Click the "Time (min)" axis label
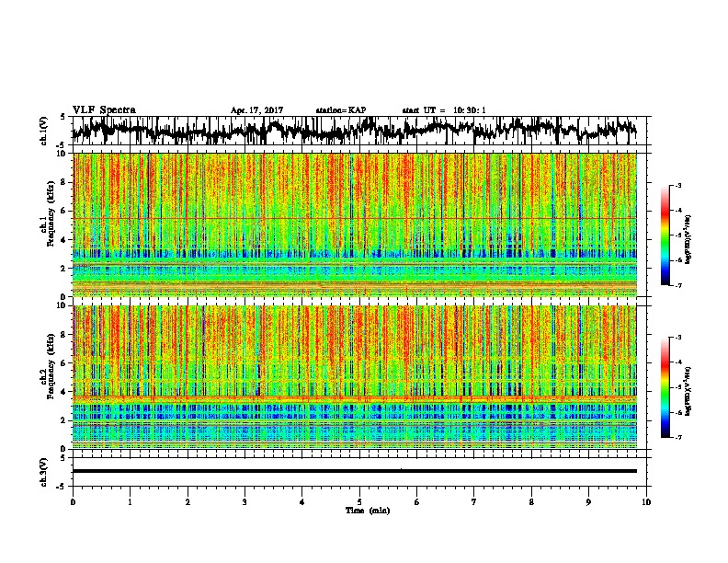The height and width of the screenshot is (563, 728). point(368,511)
